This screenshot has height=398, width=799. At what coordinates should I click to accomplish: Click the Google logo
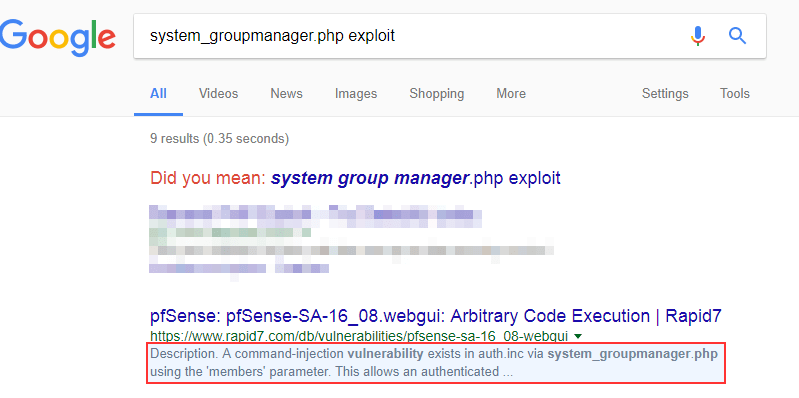57,37
